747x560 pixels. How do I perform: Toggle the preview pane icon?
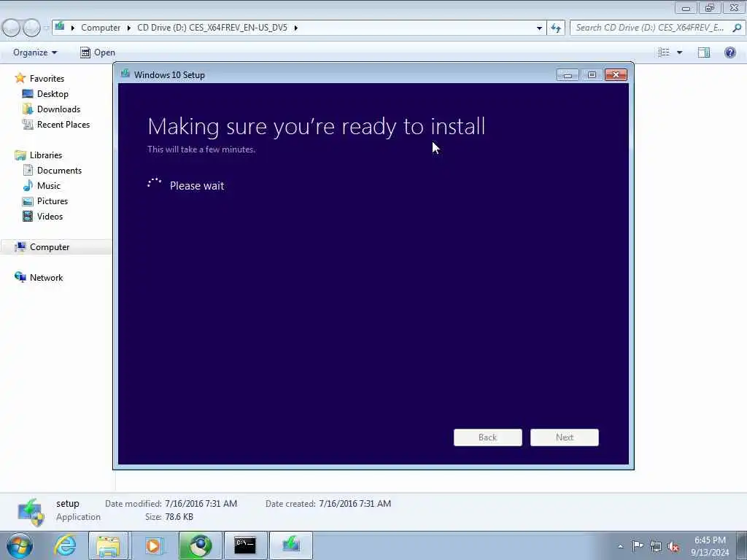(704, 52)
